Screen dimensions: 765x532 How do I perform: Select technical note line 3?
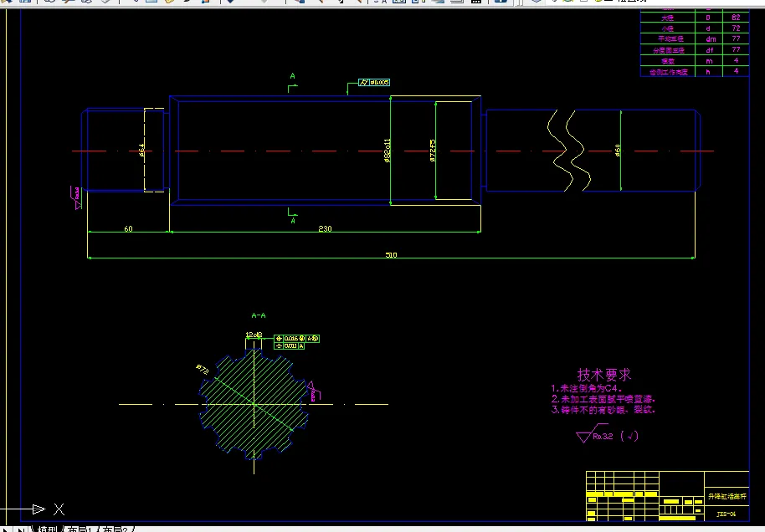pyautogui.click(x=603, y=410)
